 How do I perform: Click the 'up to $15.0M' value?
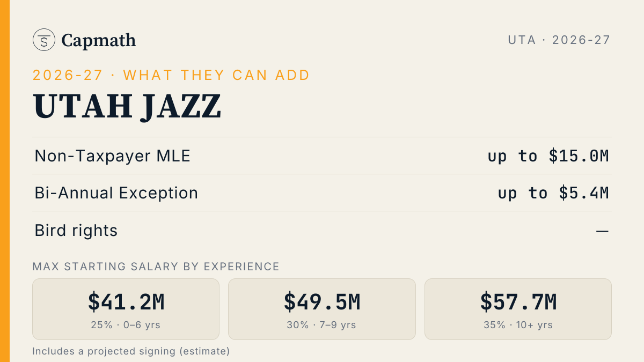coord(548,156)
